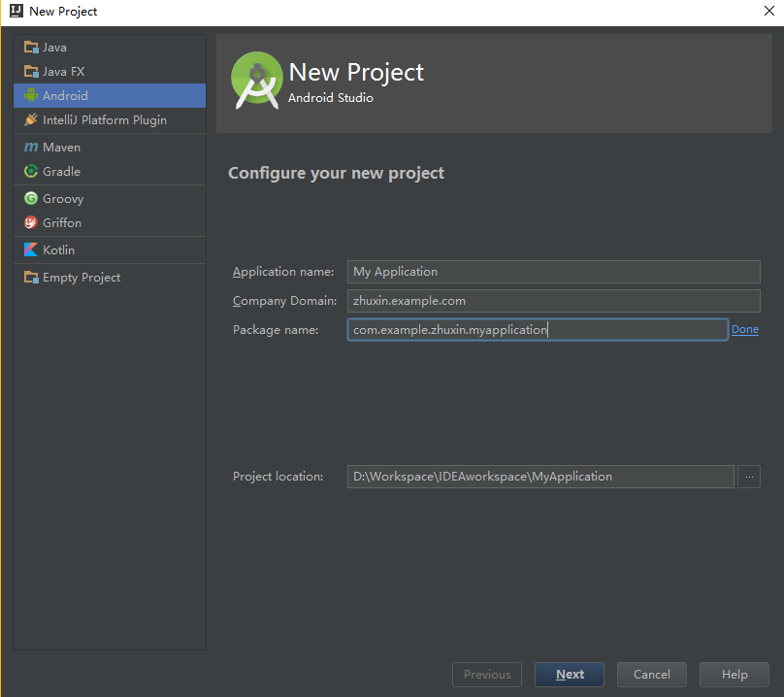Select the Java FX folder icon
Screen dimensions: 784x697
coord(31,72)
